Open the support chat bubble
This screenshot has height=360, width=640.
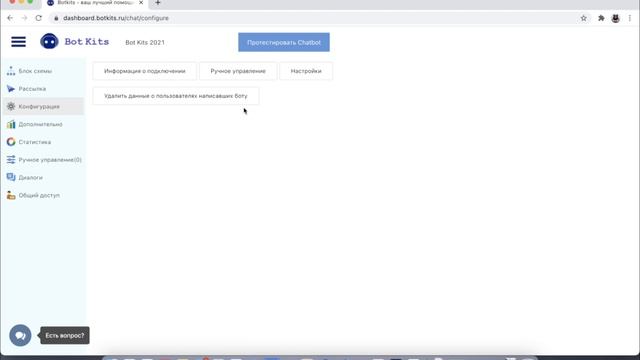(20, 336)
